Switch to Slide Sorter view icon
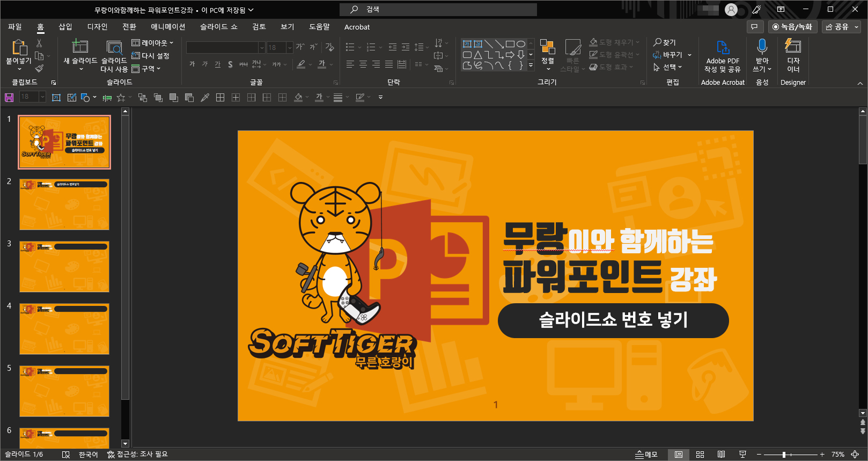 click(x=700, y=455)
